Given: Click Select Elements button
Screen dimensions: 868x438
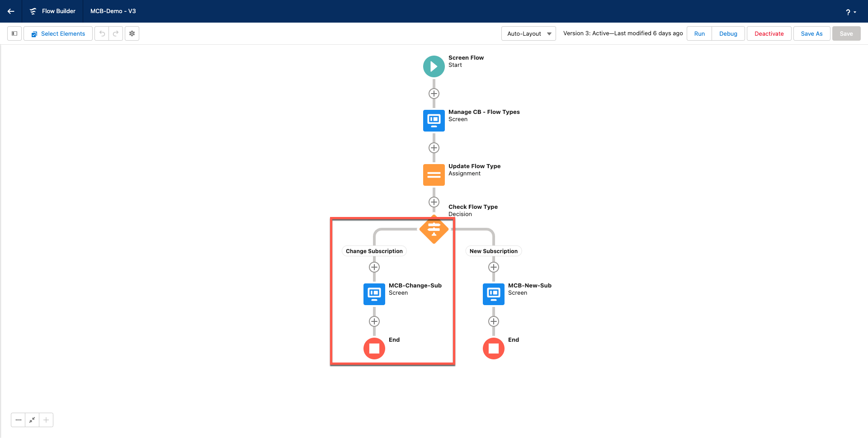Looking at the screenshot, I should pyautogui.click(x=58, y=33).
